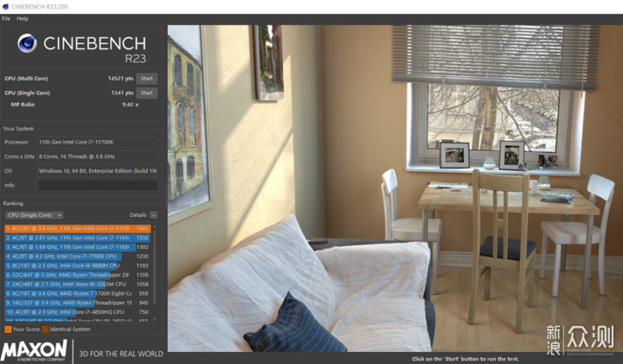This screenshot has height=364, width=623.
Task: Open the Help menu
Action: point(22,19)
